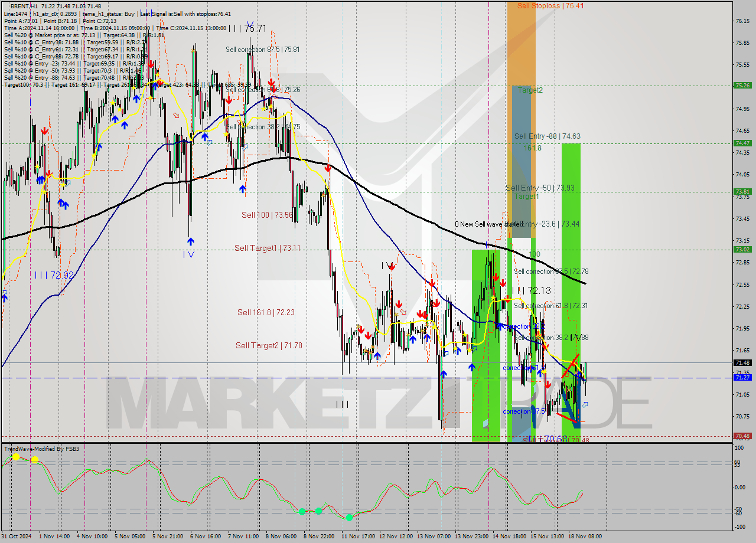Viewport: 756px width, 543px height.
Task: Select the blue 71.27 price tag
Action: pos(742,377)
